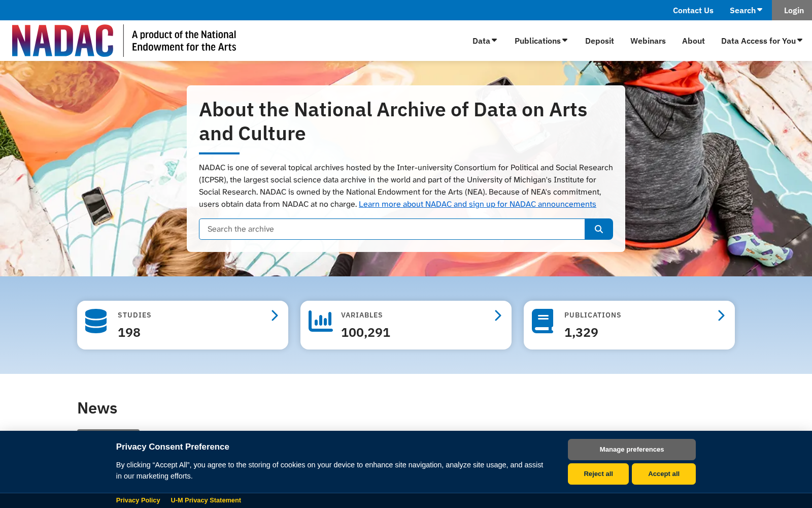Click the chevron arrow on Studies card
Viewport: 812px width, 508px height.
coord(275,315)
